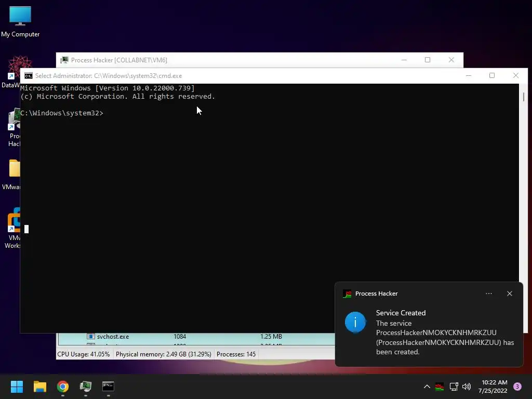This screenshot has height=399, width=532.
Task: Open File Explorer from the taskbar
Action: pos(39,387)
